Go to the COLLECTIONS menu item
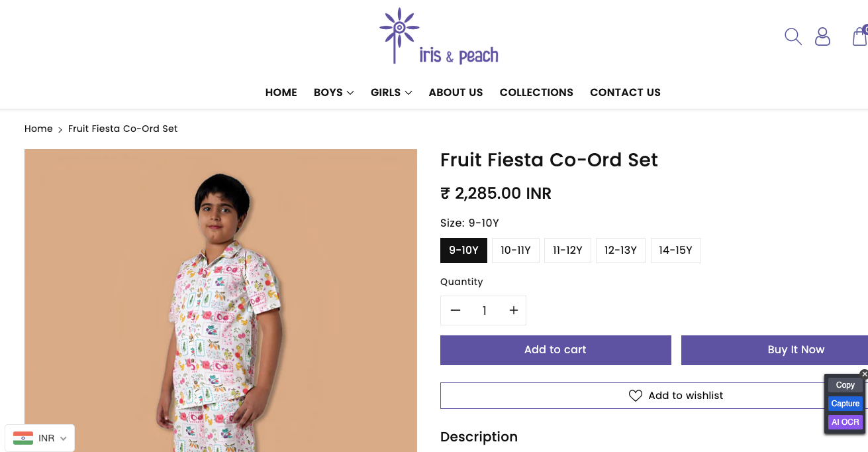 point(536,93)
